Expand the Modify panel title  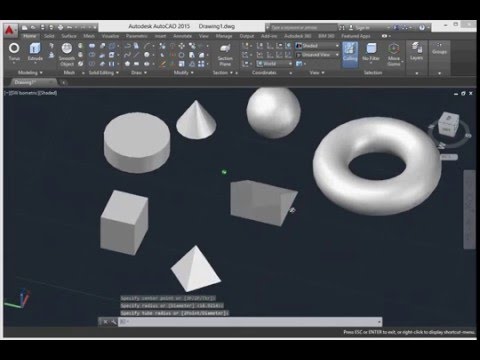[183, 72]
